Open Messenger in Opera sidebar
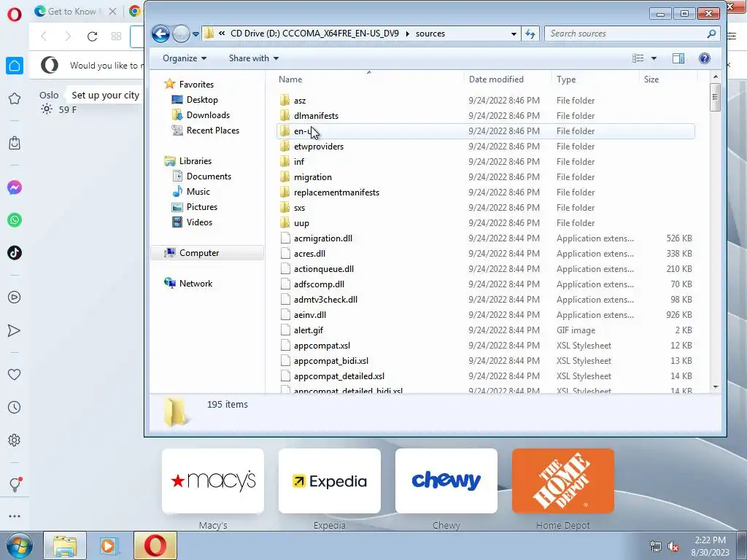 (x=15, y=187)
